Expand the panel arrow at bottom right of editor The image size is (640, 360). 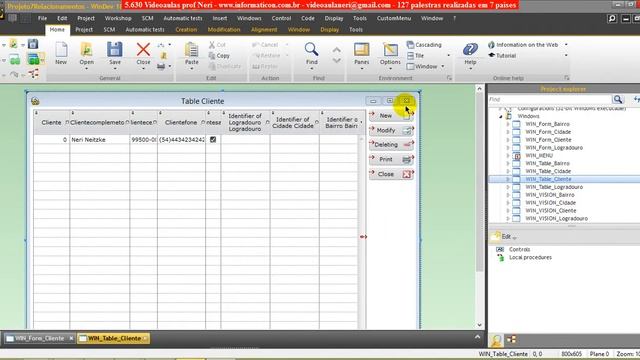[x=477, y=337]
